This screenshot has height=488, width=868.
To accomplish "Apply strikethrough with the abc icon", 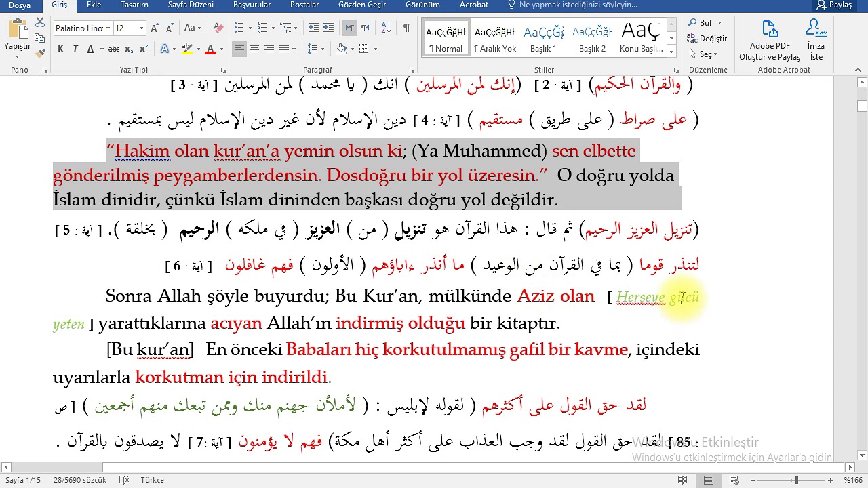I will (x=114, y=49).
